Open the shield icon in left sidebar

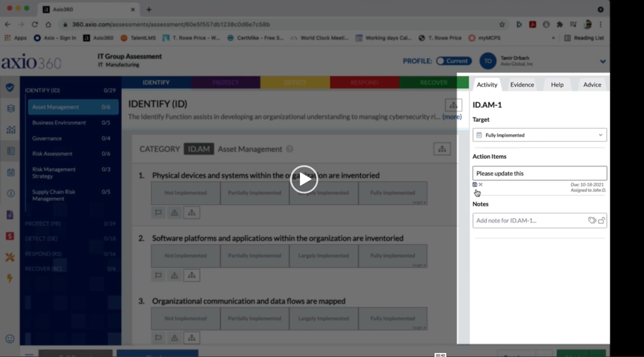click(10, 87)
